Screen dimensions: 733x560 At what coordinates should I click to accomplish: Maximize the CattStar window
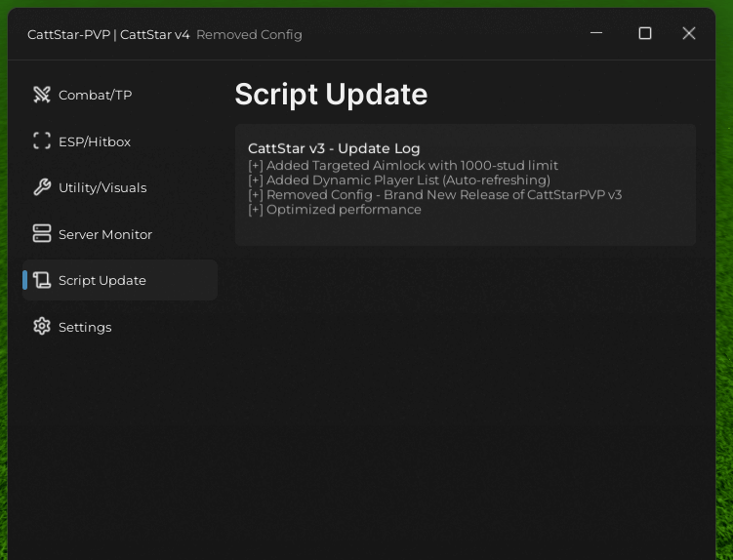point(645,33)
